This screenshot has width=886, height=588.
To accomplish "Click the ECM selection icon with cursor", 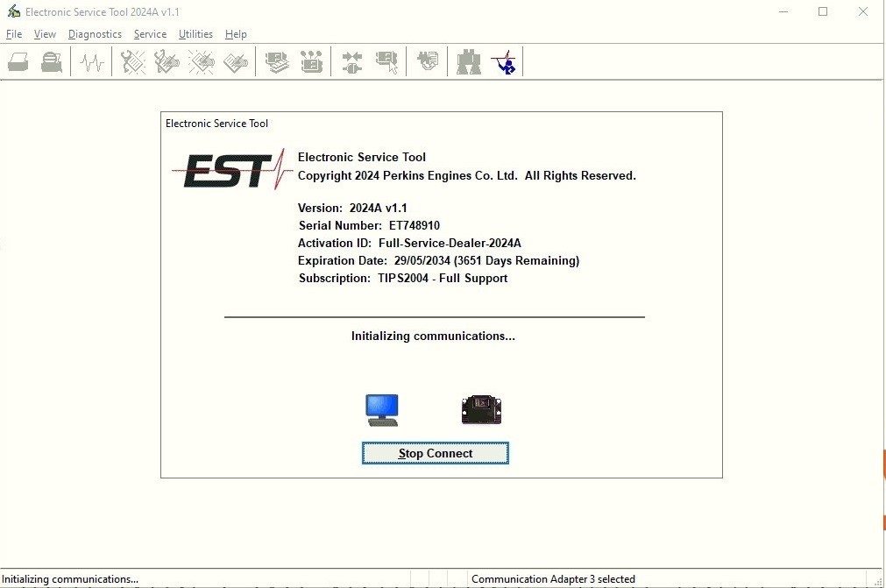I will (x=387, y=61).
